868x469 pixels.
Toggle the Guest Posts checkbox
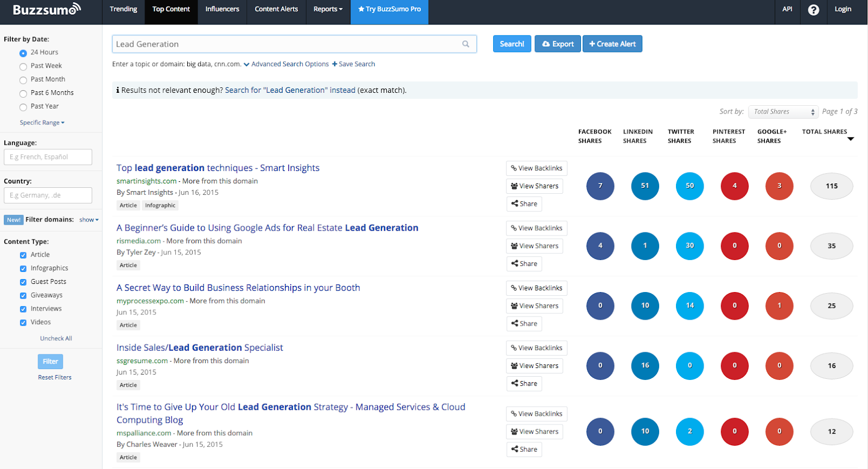(23, 282)
